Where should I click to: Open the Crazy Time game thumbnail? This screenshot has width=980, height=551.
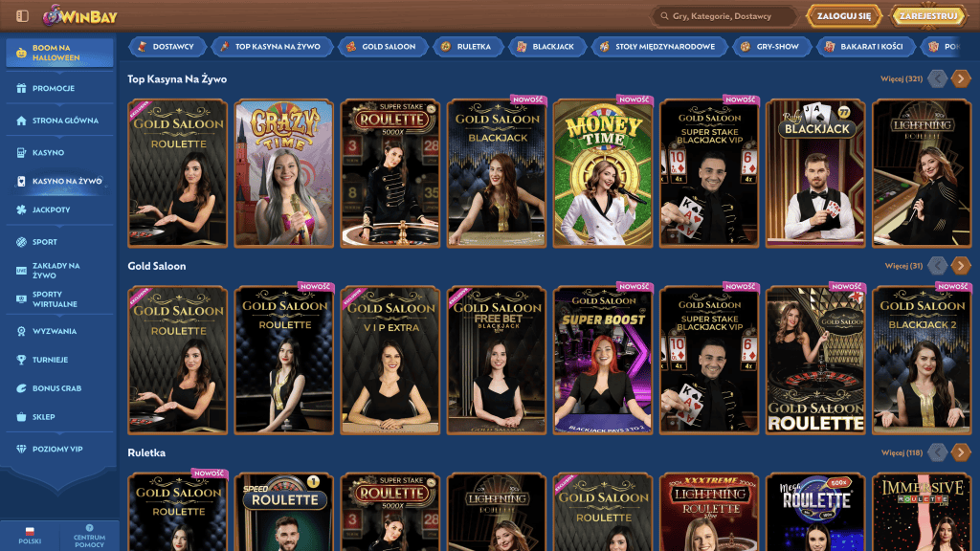click(x=284, y=173)
